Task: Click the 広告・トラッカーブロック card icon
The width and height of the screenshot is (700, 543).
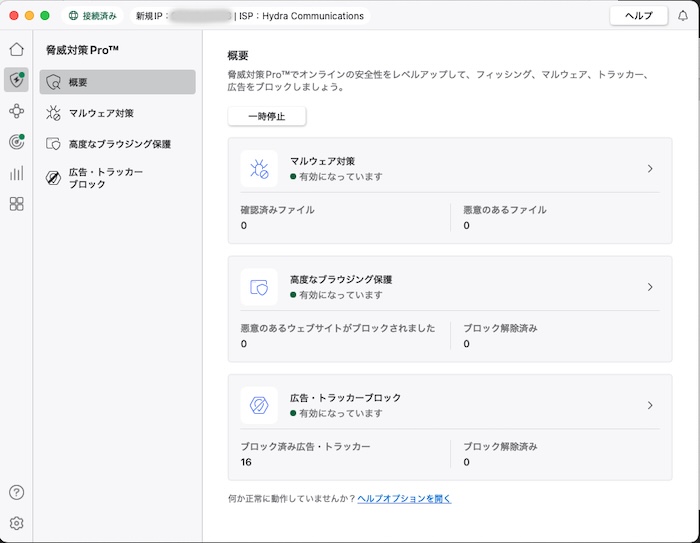Action: coord(259,405)
